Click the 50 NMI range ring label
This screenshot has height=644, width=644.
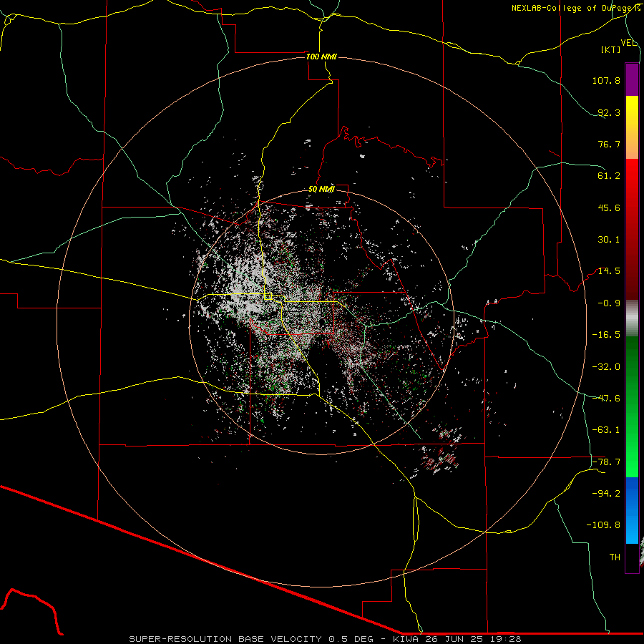click(x=321, y=190)
